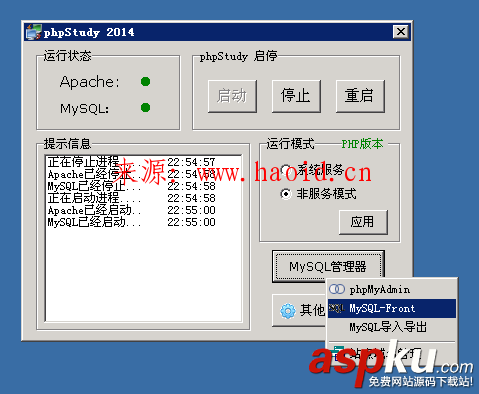Close the phpStudy 2014 window
Screen dimensions: 479x394
(401, 32)
